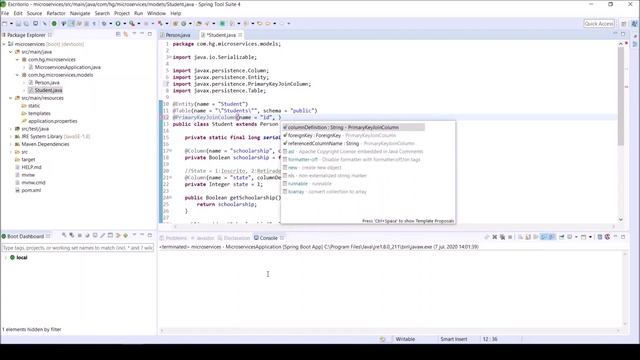
Task: Select the local node in Boot Dashboard
Action: (22, 258)
